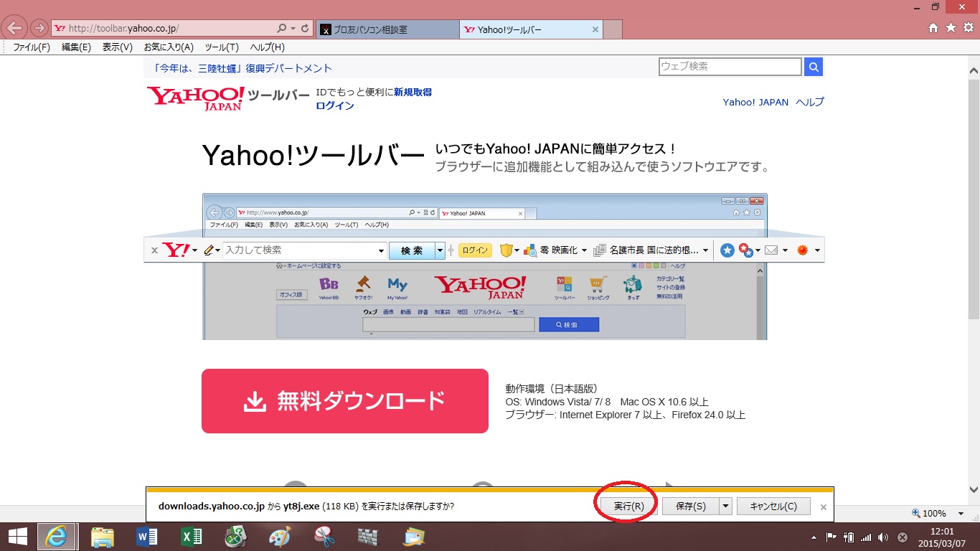This screenshot has width=980, height=551.
Task: Open the zoom level 100% dropdown
Action: (961, 514)
